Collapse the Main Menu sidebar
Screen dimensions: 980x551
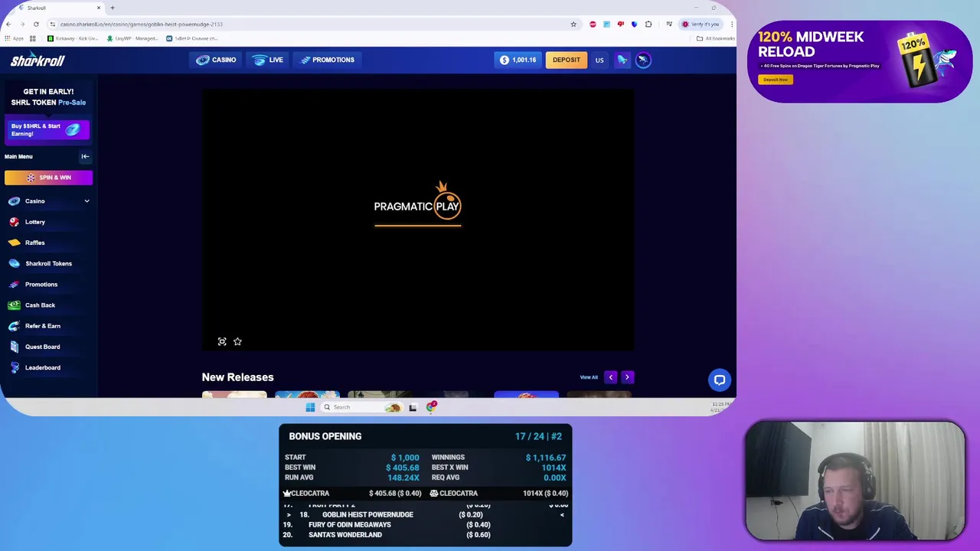(x=85, y=156)
